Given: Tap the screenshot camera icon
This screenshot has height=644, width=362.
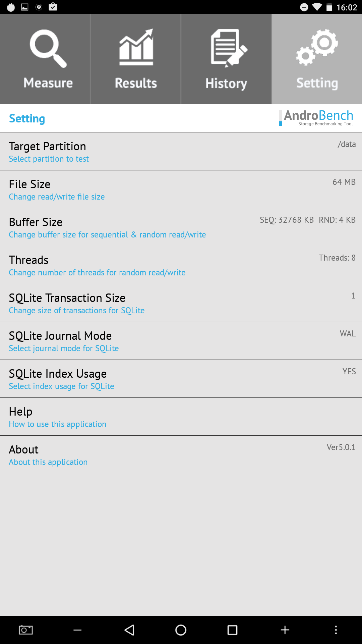Looking at the screenshot, I should click(x=26, y=630).
